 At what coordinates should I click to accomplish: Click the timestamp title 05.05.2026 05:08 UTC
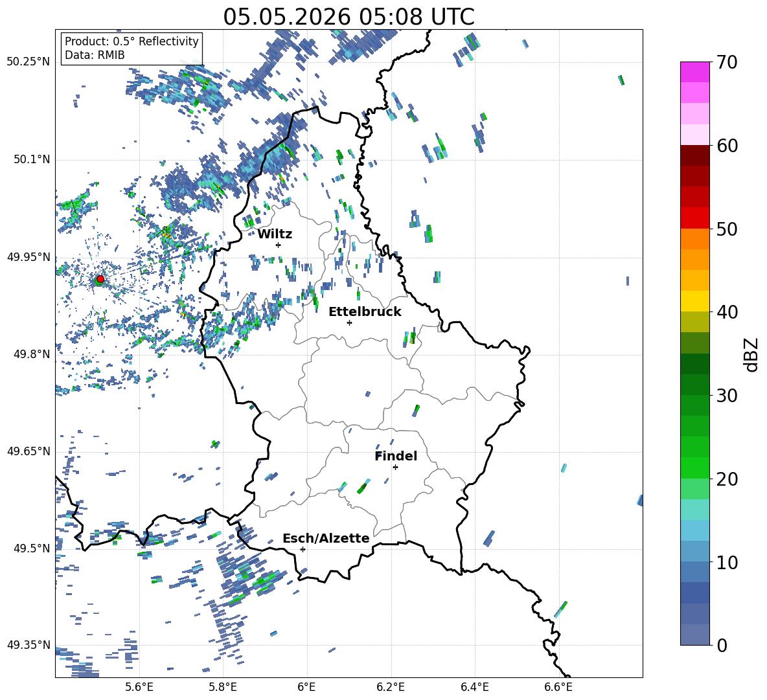(x=349, y=17)
